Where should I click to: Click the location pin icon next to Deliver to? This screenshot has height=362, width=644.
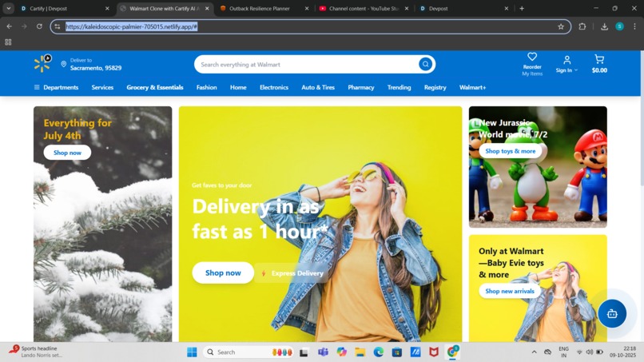(x=64, y=64)
